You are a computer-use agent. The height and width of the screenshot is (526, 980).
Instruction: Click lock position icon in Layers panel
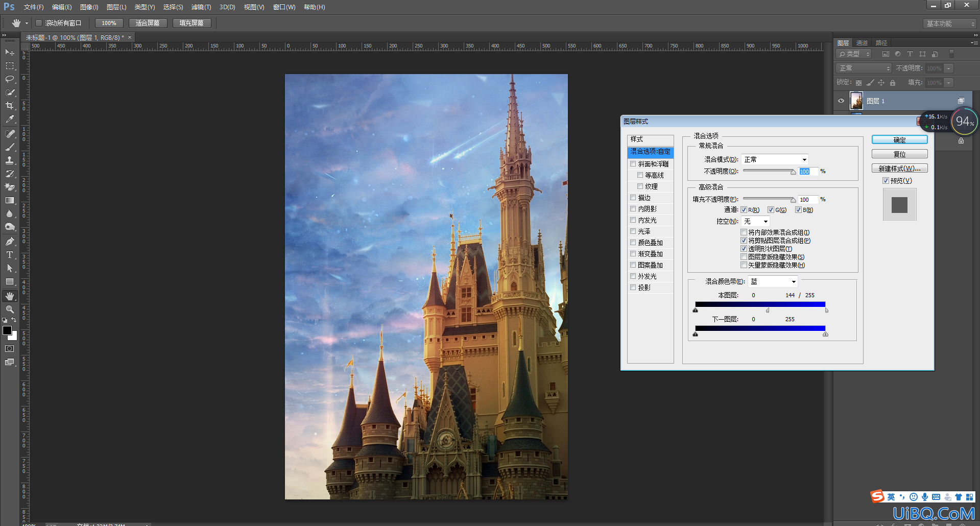point(881,83)
